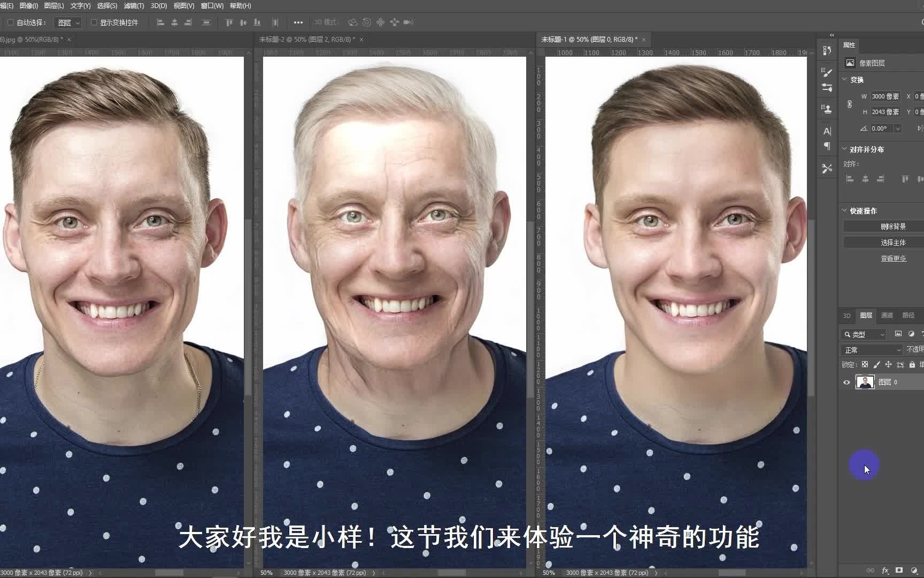This screenshot has width=924, height=578.
Task: Open the 正常 blend mode dropdown
Action: 871,349
